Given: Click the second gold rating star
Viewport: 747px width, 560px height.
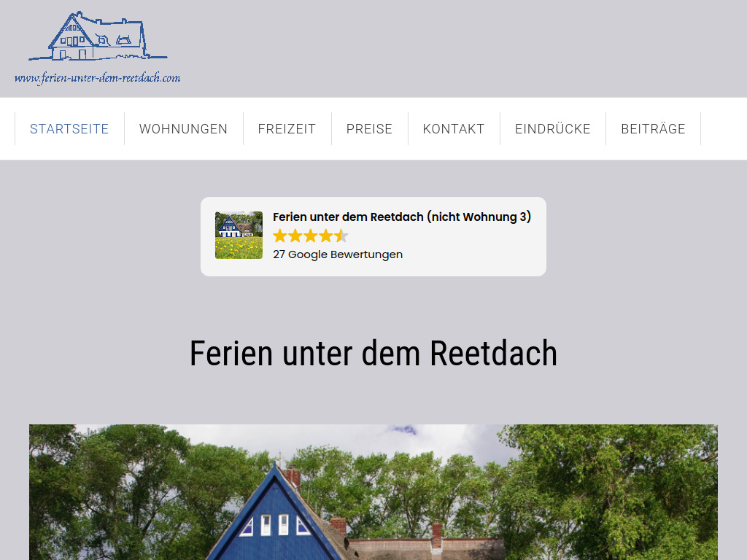Looking at the screenshot, I should [295, 236].
